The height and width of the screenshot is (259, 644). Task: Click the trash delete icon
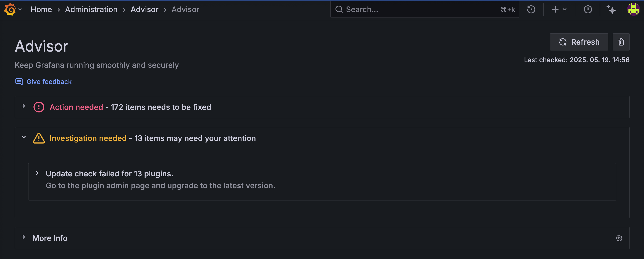621,42
